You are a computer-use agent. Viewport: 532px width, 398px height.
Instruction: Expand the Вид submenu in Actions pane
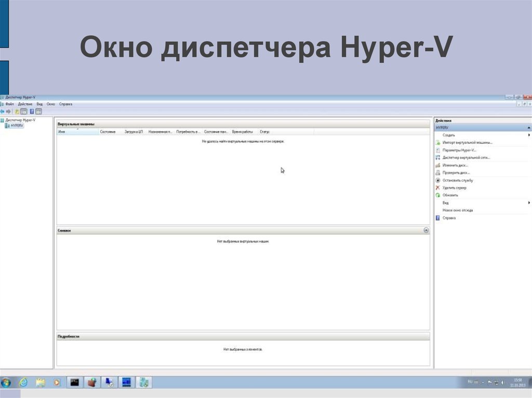[529, 203]
